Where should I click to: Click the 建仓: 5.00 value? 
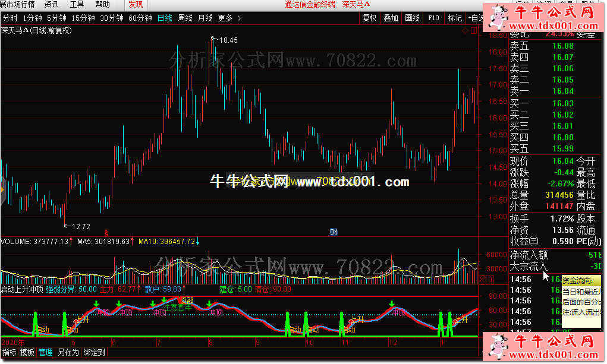point(236,289)
